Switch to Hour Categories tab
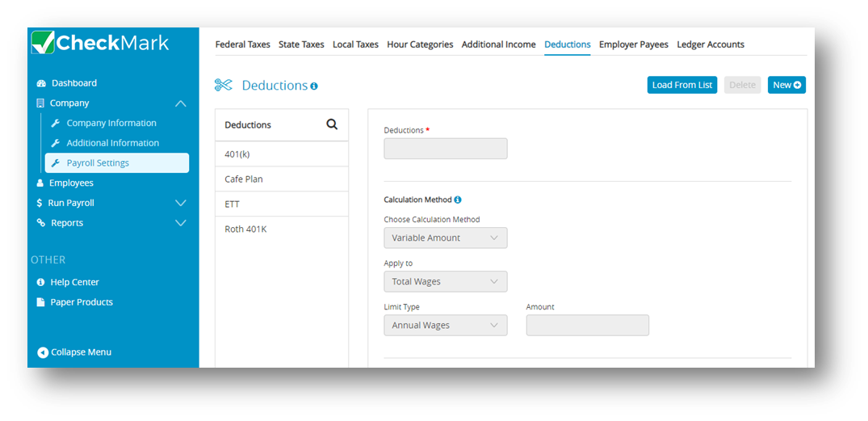868x421 pixels. (x=420, y=44)
